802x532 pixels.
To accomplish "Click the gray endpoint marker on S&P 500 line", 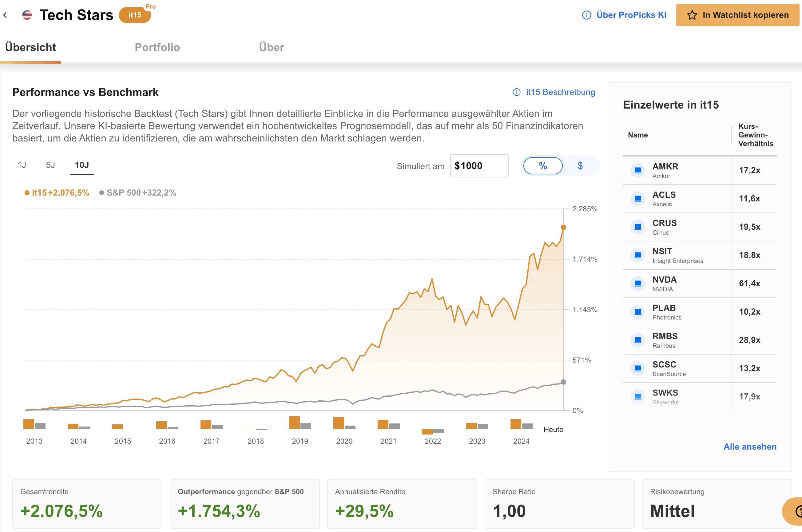I will pos(563,382).
